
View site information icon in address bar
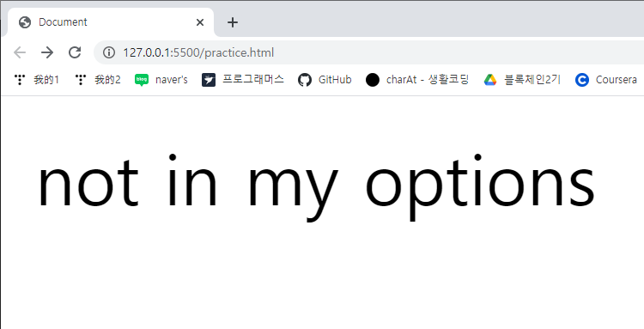109,52
